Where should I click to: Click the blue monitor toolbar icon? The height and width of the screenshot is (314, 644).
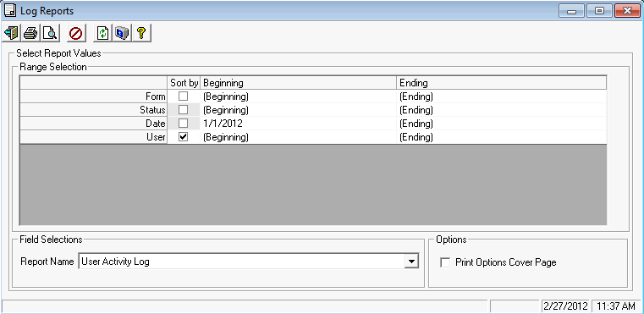[122, 33]
